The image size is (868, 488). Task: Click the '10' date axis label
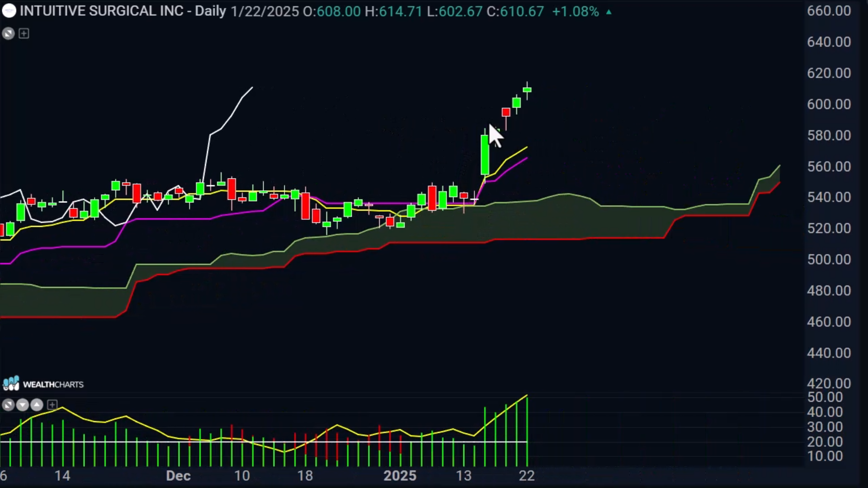pyautogui.click(x=242, y=476)
